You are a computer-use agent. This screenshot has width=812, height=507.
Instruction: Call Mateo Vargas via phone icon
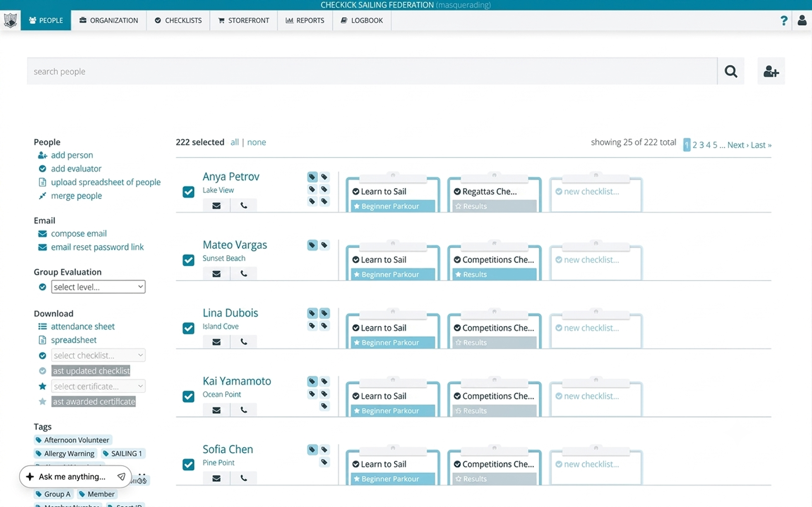pos(243,274)
